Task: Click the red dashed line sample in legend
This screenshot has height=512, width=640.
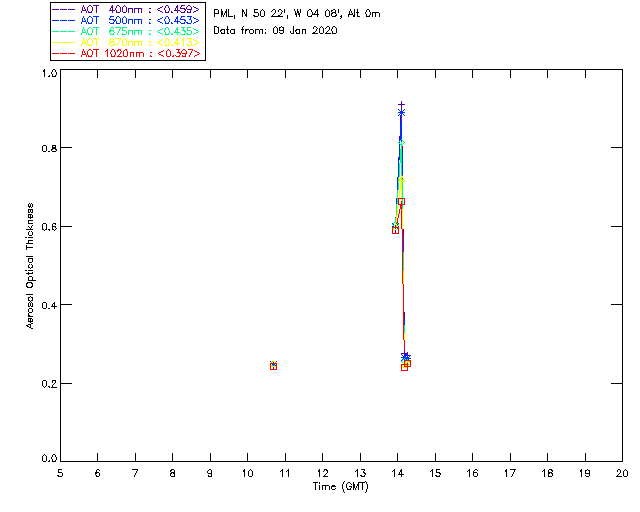Action: (64, 53)
